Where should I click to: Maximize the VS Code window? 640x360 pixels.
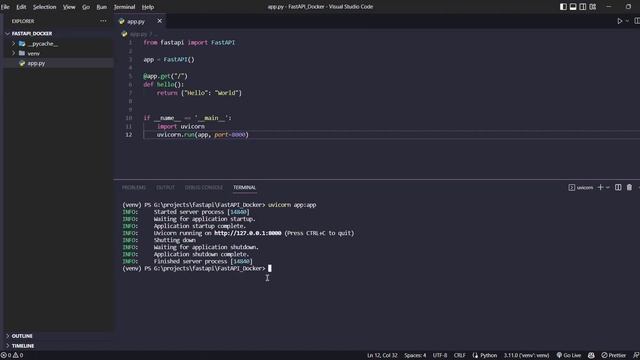point(628,7)
